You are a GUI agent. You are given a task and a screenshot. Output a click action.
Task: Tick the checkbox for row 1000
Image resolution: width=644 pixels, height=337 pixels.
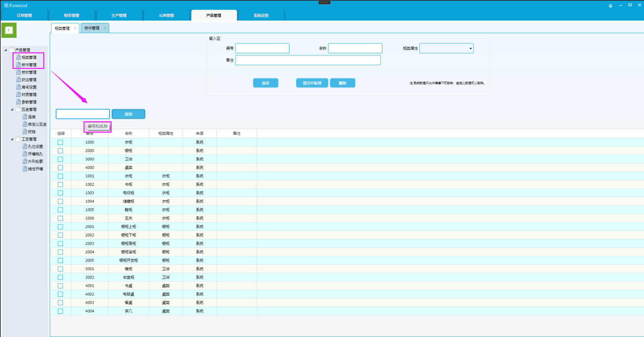pos(60,142)
